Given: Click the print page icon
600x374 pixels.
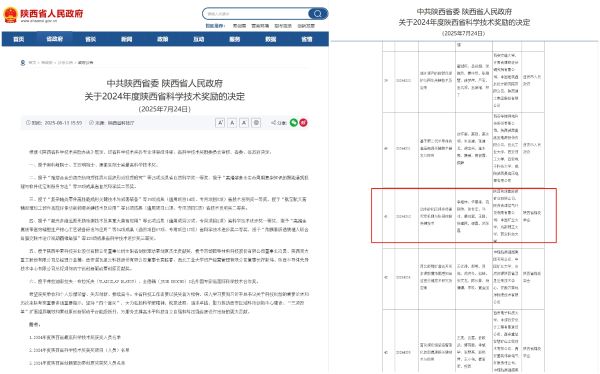Looking at the screenshot, I should [256, 123].
